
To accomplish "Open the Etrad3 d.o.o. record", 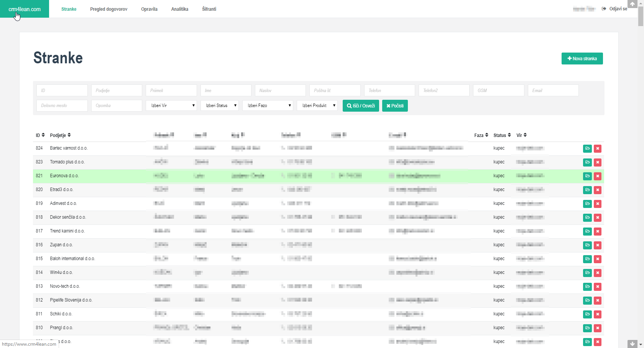I will click(x=587, y=190).
